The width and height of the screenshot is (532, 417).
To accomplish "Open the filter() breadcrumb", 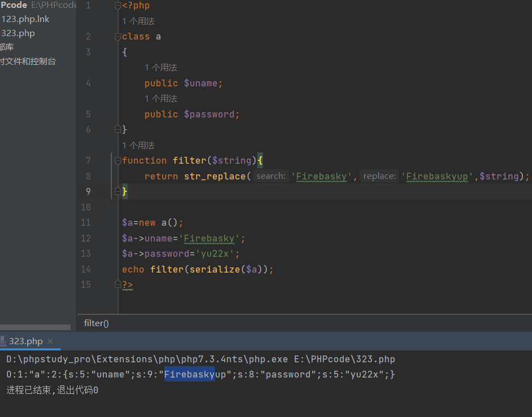I will point(96,323).
